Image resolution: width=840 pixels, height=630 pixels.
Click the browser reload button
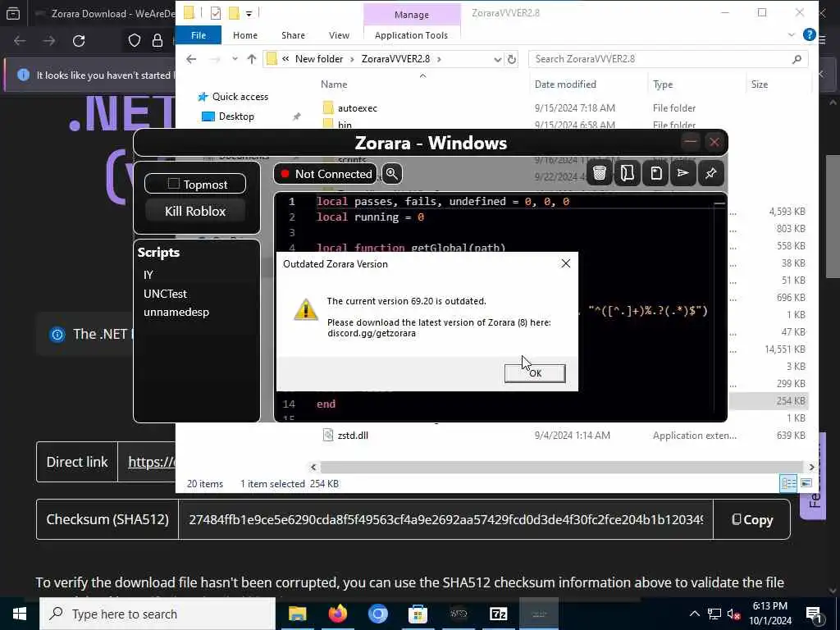[79, 41]
